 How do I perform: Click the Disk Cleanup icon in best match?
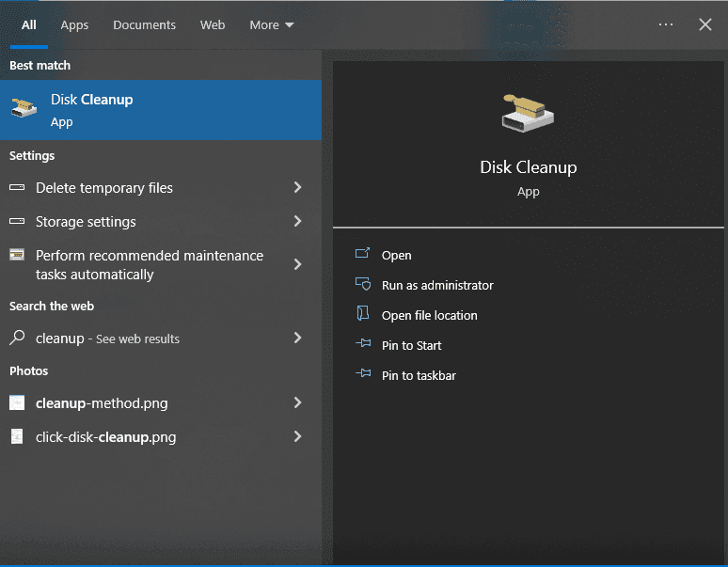click(24, 108)
